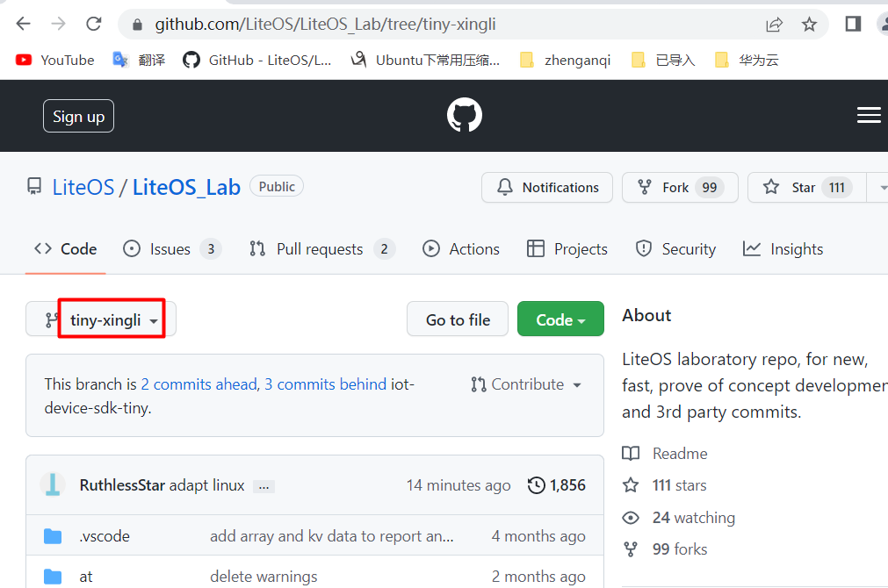Click the browser forward arrow
The width and height of the screenshot is (888, 588).
(x=58, y=24)
